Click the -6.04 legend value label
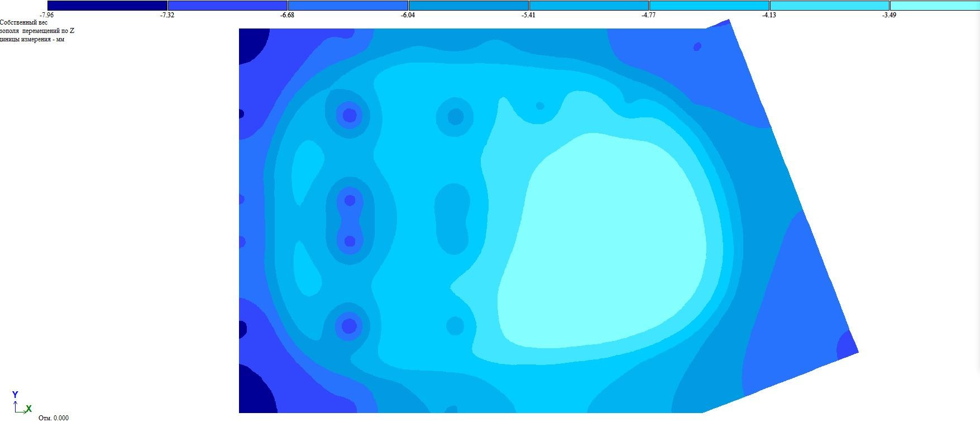This screenshot has width=980, height=422. 408,15
